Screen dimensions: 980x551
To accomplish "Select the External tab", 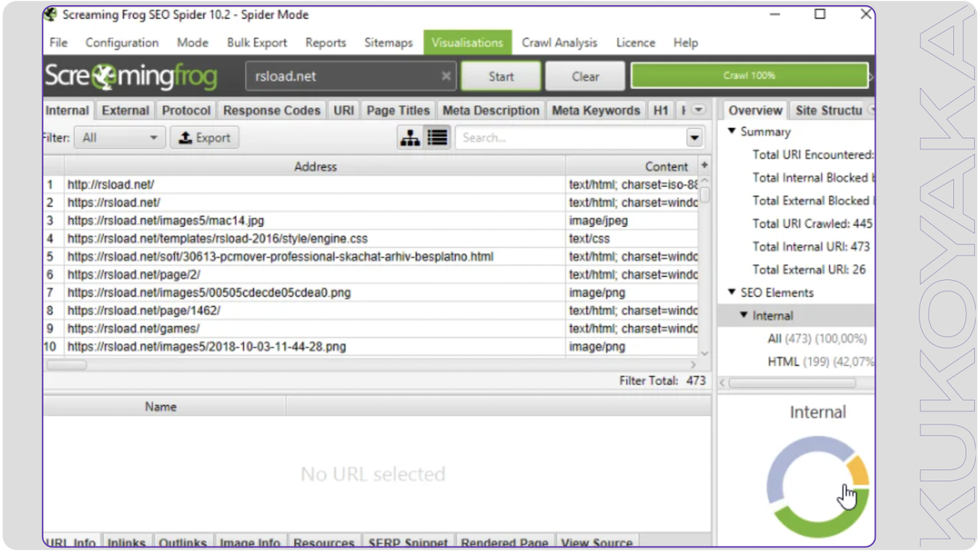I will coord(125,110).
